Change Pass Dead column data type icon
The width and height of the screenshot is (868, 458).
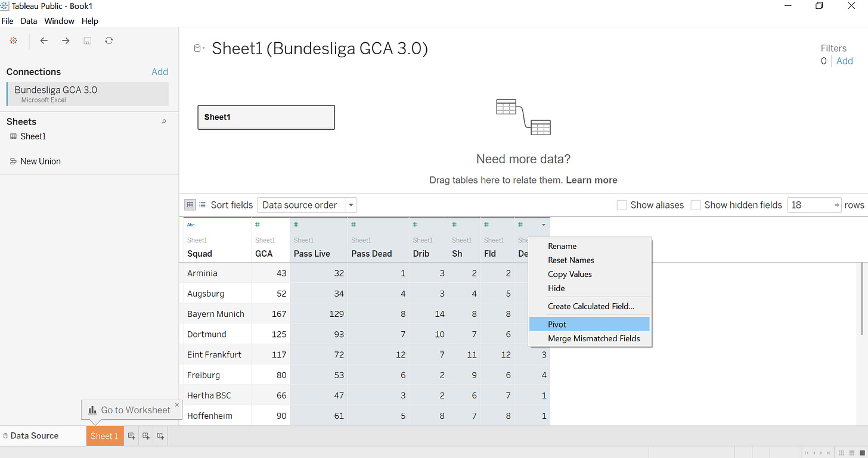click(354, 225)
